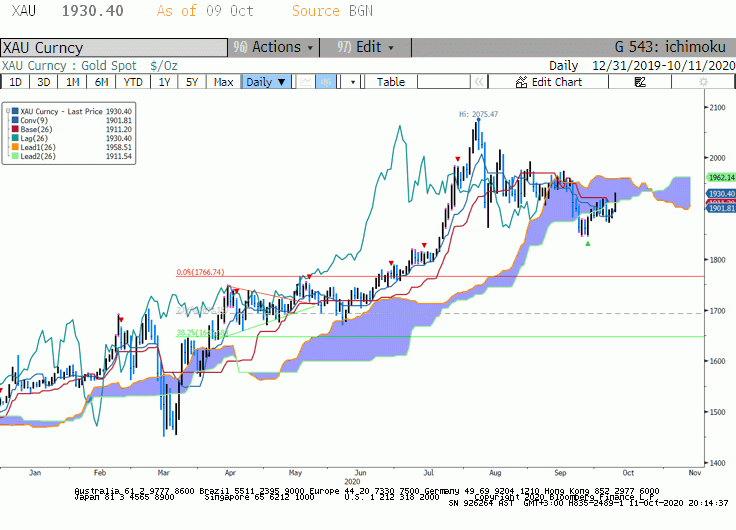The image size is (736, 530).
Task: Select the YTD time range tab
Action: click(133, 82)
